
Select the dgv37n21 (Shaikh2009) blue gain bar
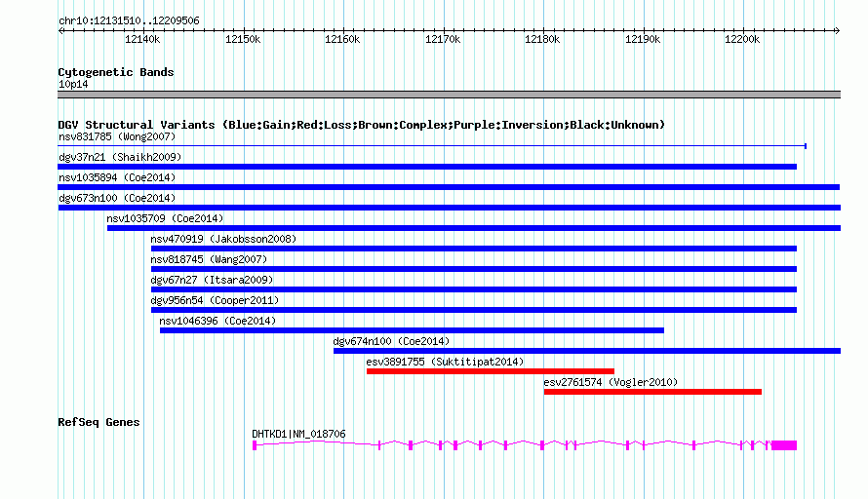coord(427,167)
